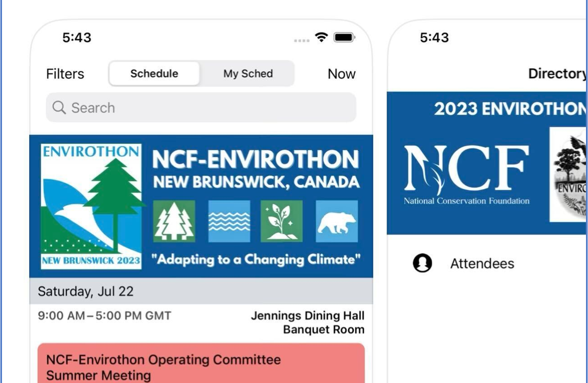Click the 2023 ENVIROTHON banner heading
Screen dimensions: 588x383
click(510, 109)
